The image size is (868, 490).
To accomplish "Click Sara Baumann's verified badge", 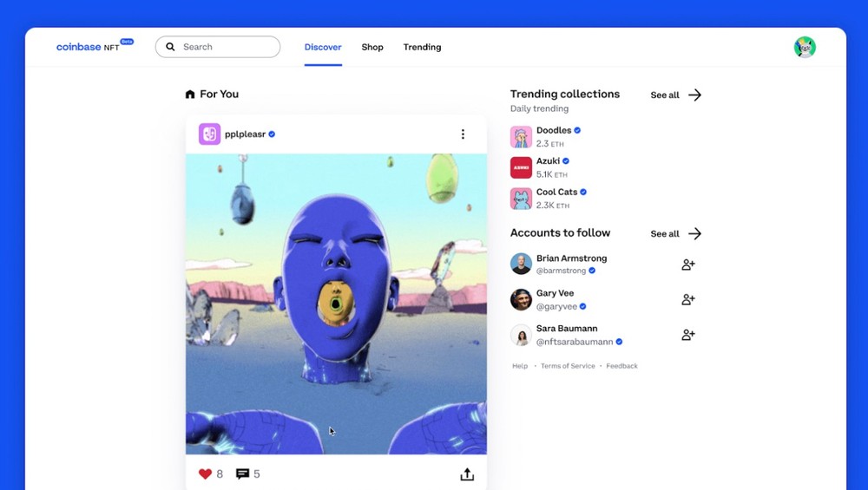I will [x=619, y=342].
